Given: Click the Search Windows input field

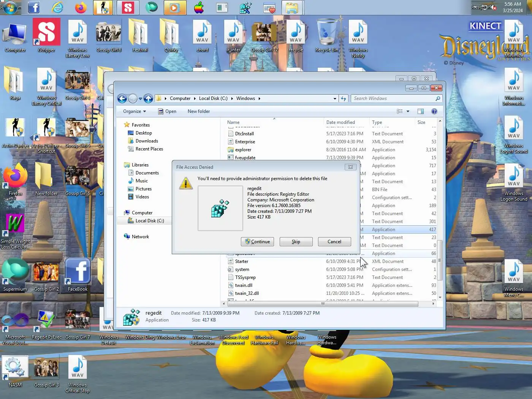Looking at the screenshot, I should [x=393, y=98].
